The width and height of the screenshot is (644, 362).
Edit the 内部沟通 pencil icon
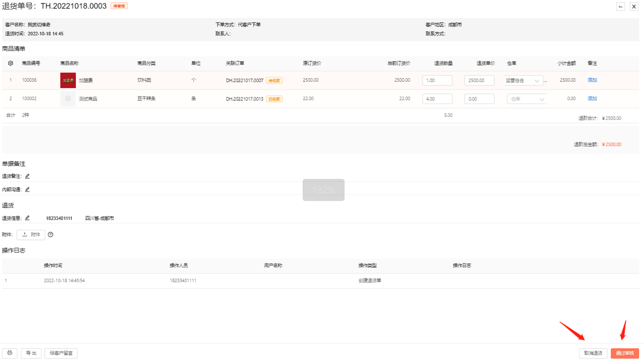coord(27,189)
